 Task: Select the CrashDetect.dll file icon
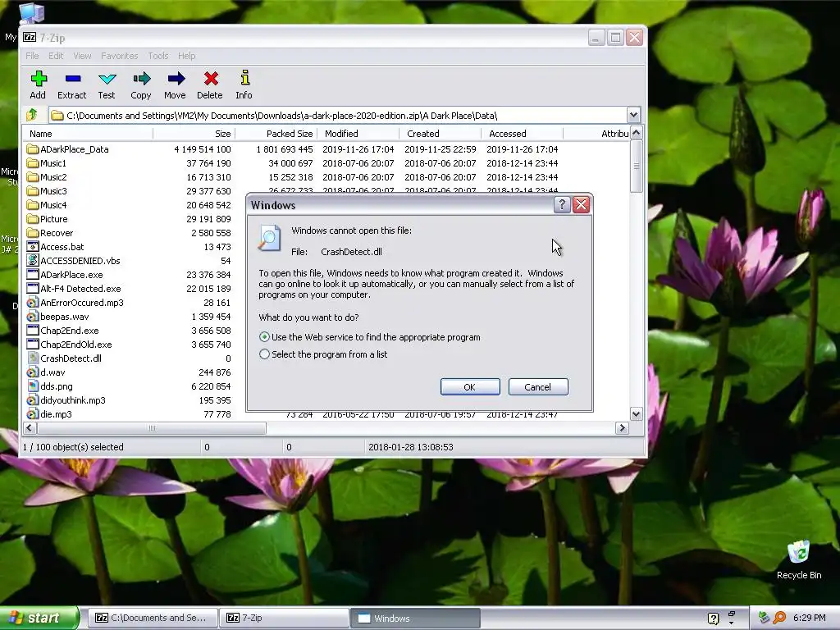pyautogui.click(x=33, y=358)
